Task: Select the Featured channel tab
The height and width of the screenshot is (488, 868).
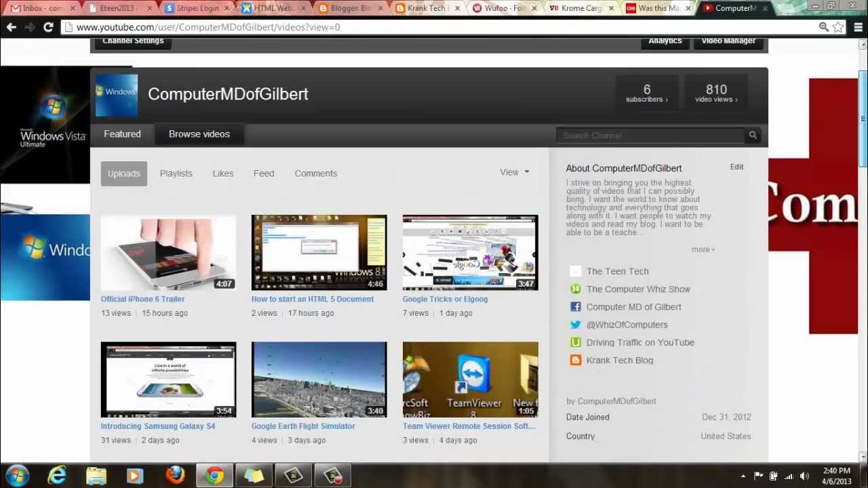Action: pos(122,134)
